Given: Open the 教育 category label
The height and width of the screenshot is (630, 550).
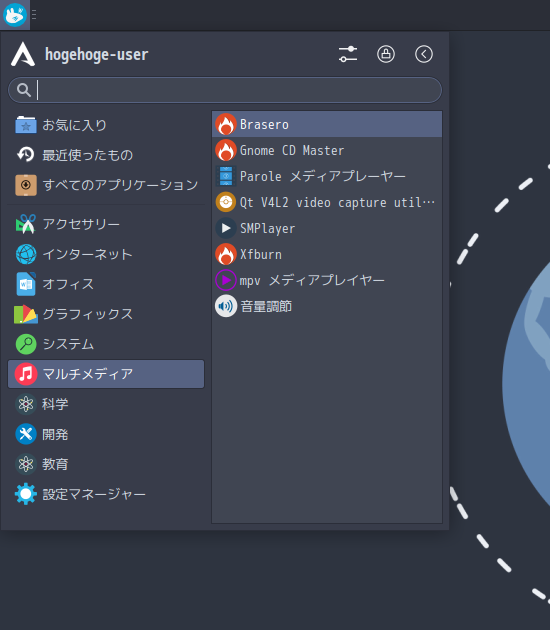Looking at the screenshot, I should pos(55,464).
